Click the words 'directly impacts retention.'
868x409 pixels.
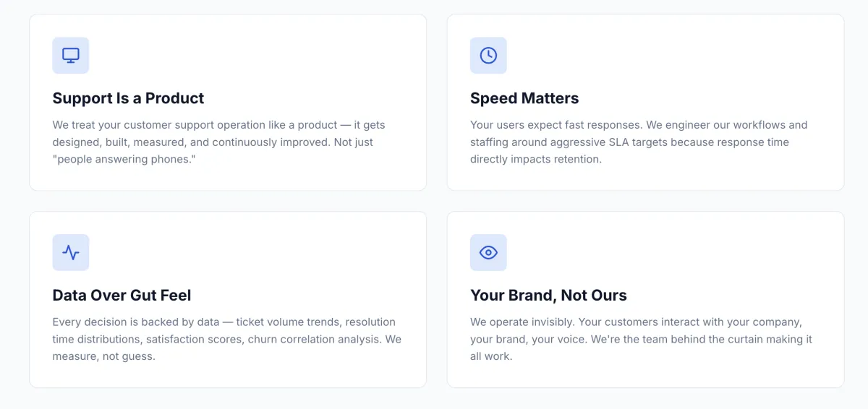[536, 160]
